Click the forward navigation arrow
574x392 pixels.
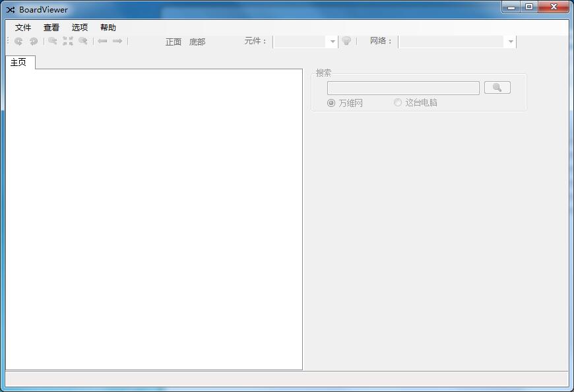point(117,41)
